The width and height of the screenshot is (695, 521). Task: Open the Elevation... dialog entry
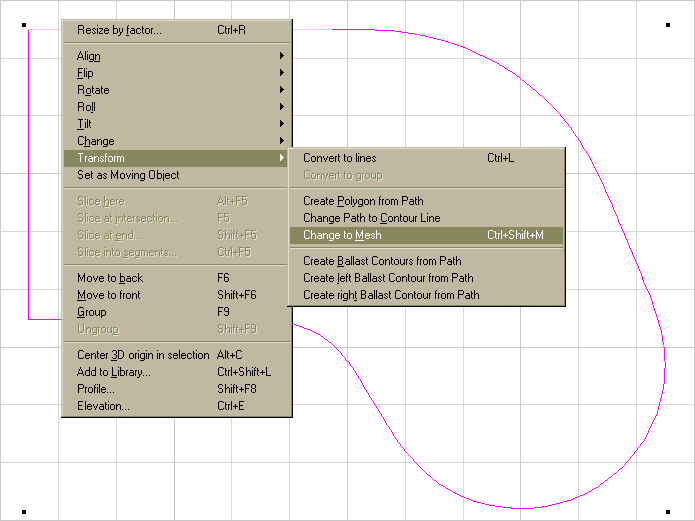(176, 406)
